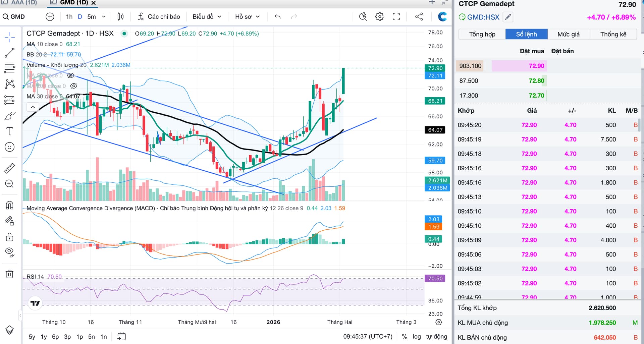The height and width of the screenshot is (344, 644).
Task: Switch to the Mức giá tab
Action: coord(569,34)
